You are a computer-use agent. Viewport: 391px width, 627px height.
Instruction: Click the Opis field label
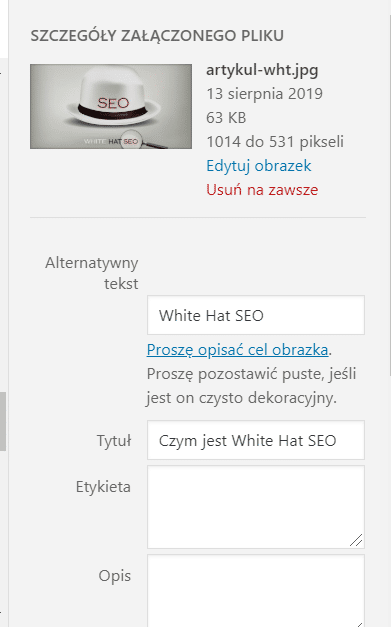pos(115,576)
